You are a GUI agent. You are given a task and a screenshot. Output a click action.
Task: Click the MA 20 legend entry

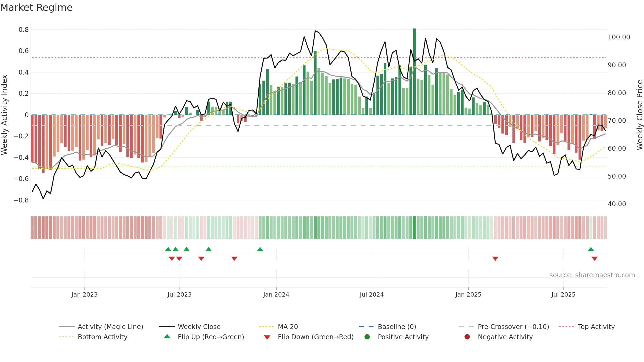[279, 327]
